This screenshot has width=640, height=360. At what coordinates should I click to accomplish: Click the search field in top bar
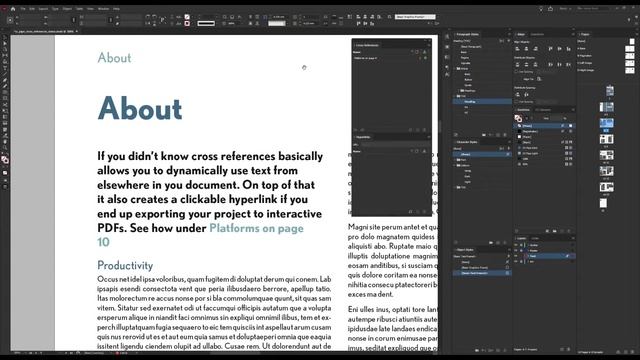click(x=592, y=9)
